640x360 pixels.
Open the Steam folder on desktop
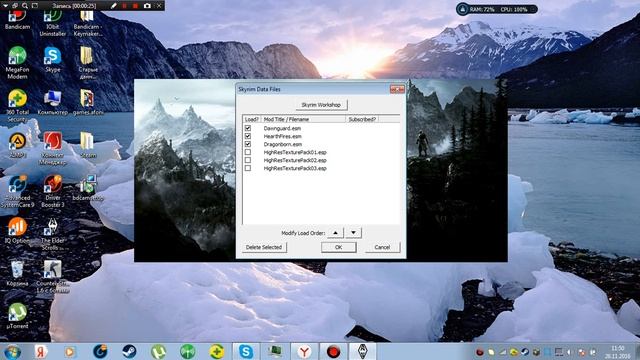coord(87,145)
